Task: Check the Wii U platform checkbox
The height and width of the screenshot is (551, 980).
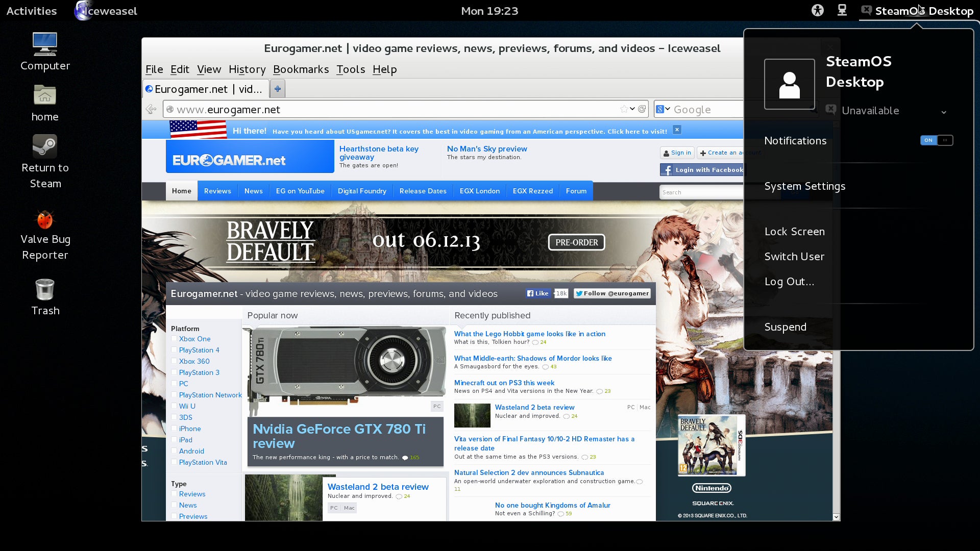Action: pyautogui.click(x=174, y=406)
